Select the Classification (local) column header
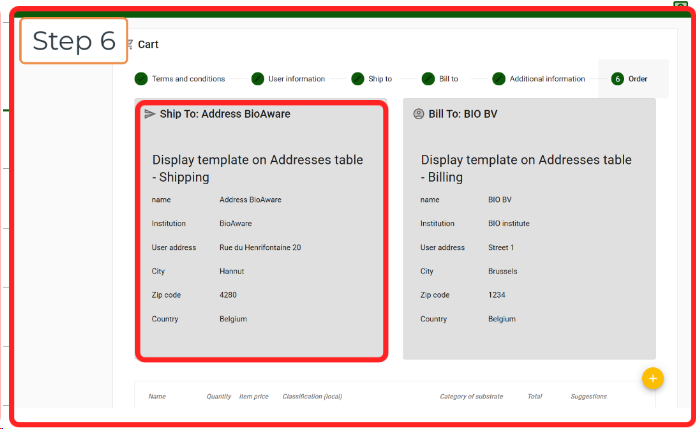This screenshot has height=429, width=696. (x=312, y=397)
